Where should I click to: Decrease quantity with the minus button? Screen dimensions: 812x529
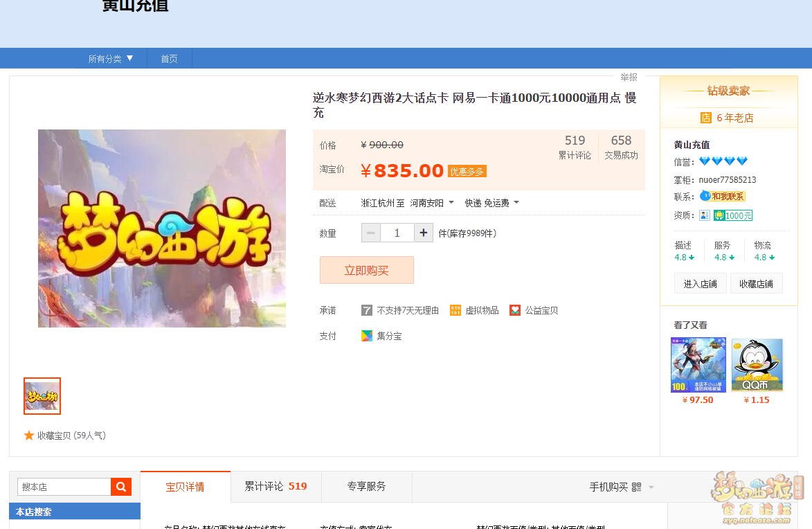click(x=371, y=233)
